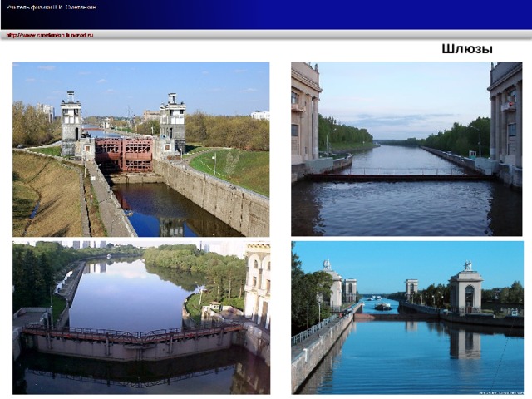Open the top-left lock photo with red gates

pyautogui.click(x=141, y=150)
